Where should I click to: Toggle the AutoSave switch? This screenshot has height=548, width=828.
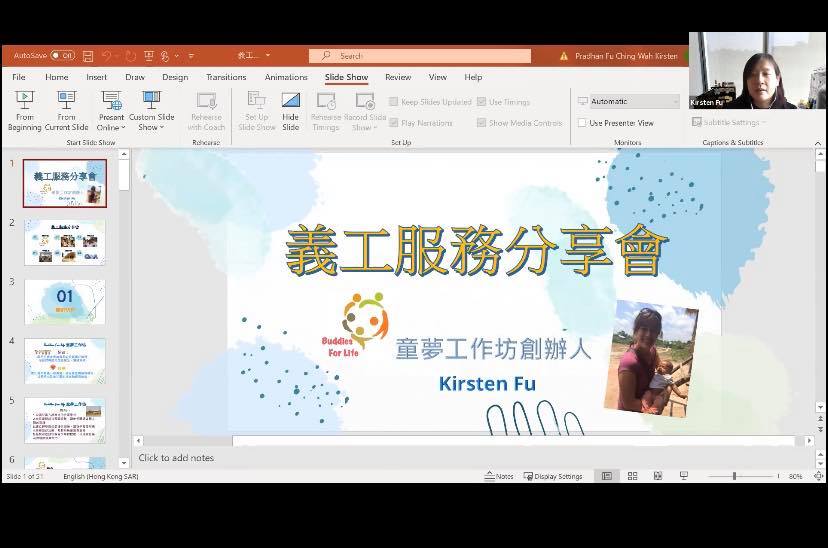point(62,56)
